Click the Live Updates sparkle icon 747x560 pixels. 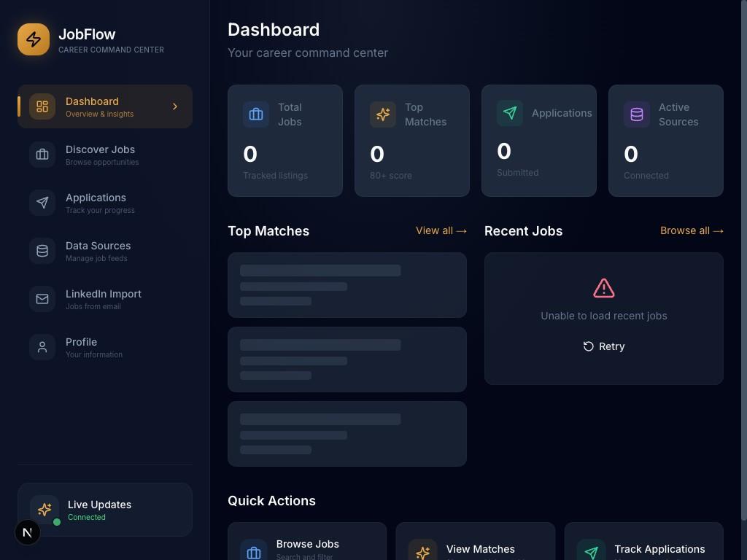point(44,510)
